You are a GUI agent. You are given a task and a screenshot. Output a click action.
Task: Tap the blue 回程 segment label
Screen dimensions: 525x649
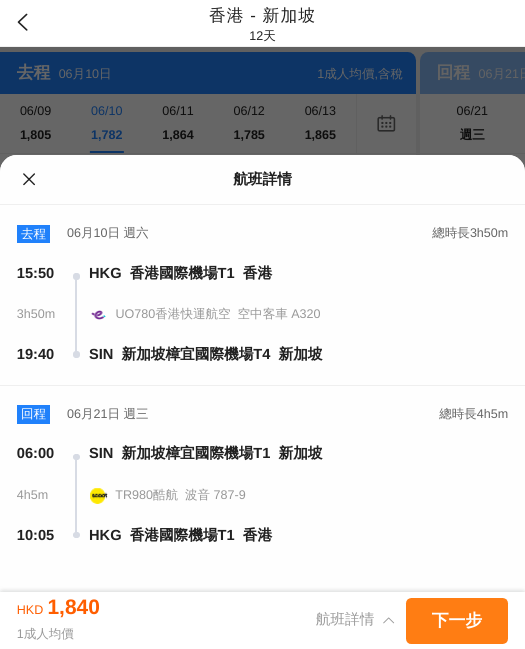coord(34,414)
